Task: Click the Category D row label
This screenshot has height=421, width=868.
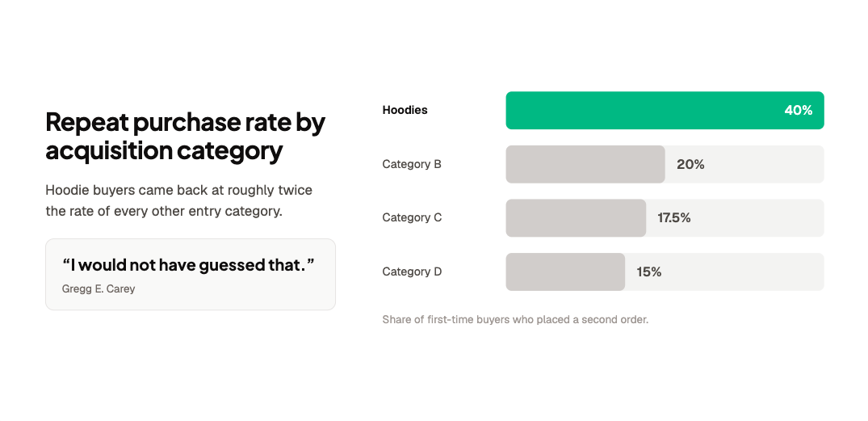Action: [x=412, y=272]
